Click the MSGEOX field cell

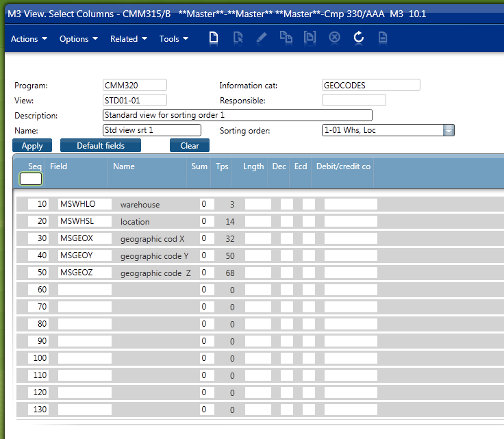[84, 238]
